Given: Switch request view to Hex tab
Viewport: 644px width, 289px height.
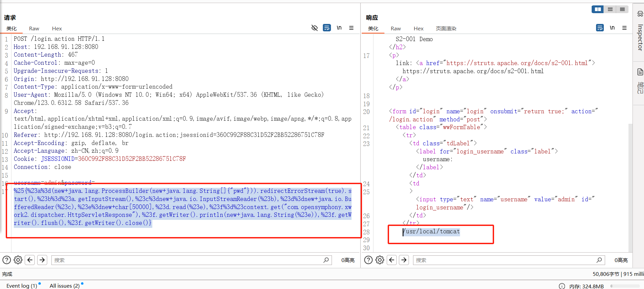Looking at the screenshot, I should coord(57,29).
